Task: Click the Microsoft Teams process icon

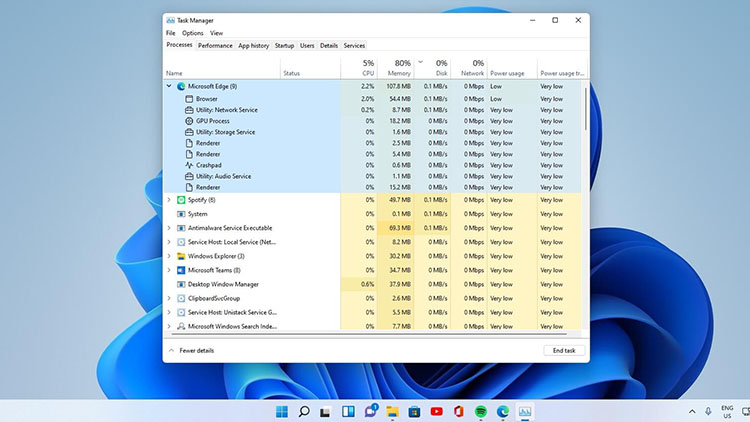Action: [181, 270]
